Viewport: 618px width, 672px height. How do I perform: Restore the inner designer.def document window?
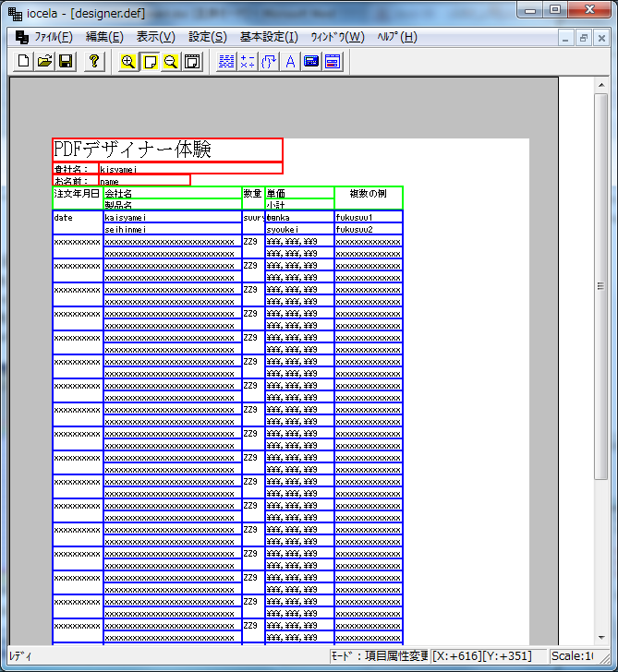click(583, 38)
